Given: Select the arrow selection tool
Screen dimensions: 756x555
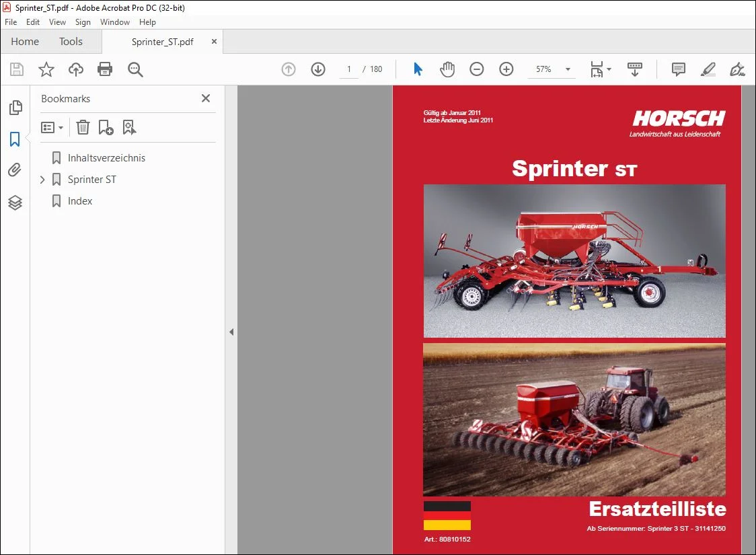Looking at the screenshot, I should click(x=418, y=69).
